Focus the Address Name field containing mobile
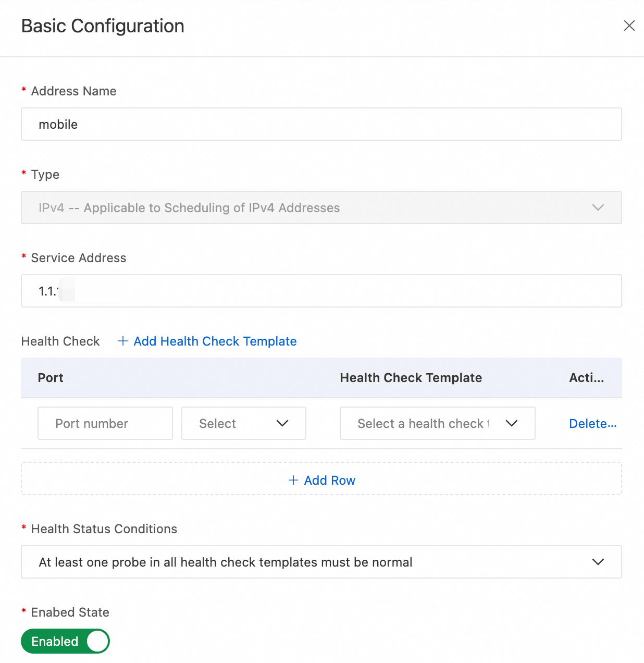This screenshot has width=644, height=663. pyautogui.click(x=321, y=124)
